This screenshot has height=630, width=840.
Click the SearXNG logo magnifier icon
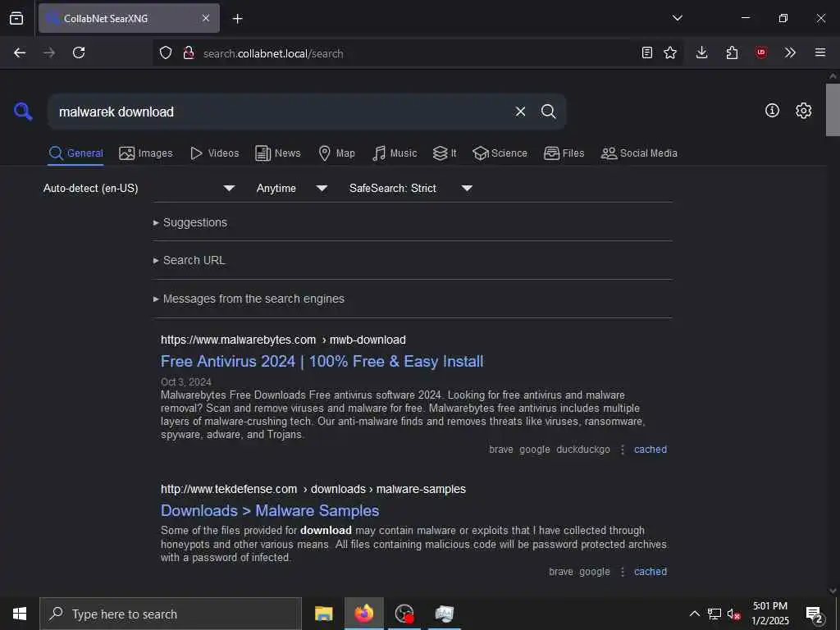(x=23, y=112)
